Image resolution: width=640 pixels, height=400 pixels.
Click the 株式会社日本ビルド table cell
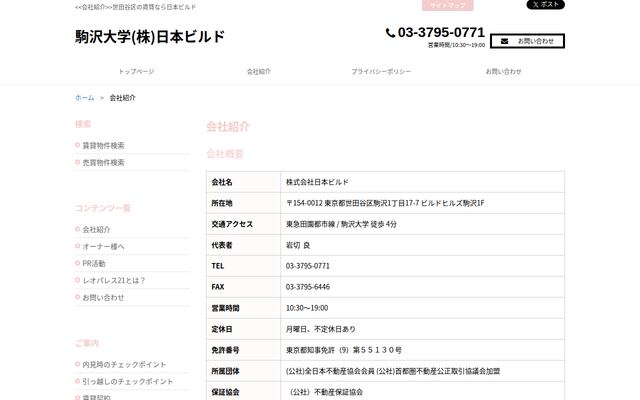[422, 182]
